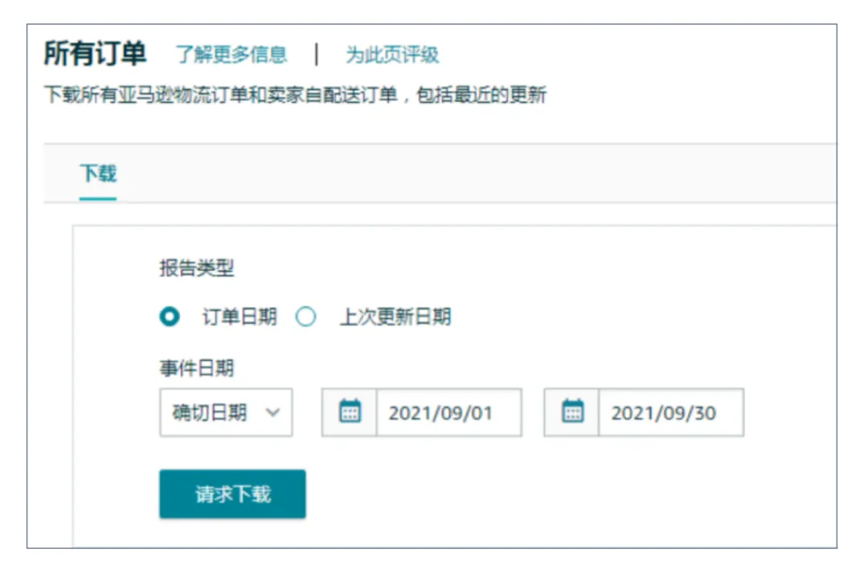Screen dimensions: 868x588
Task: Switch to the 下载 tab
Action: tap(98, 174)
